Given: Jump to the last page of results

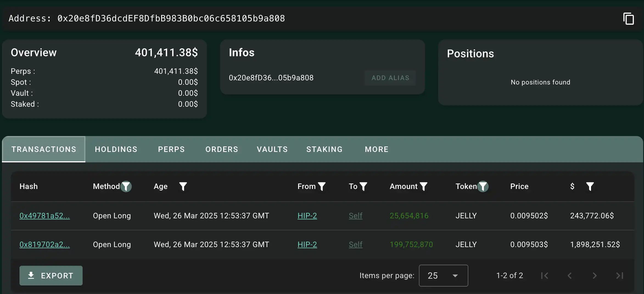Looking at the screenshot, I should (x=620, y=276).
